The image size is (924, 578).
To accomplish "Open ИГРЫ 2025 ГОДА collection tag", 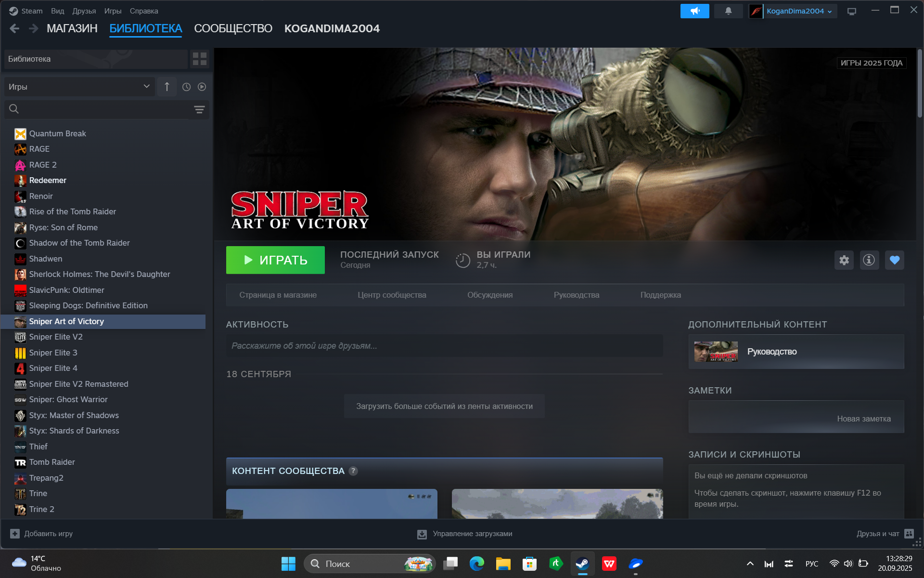I will click(871, 63).
